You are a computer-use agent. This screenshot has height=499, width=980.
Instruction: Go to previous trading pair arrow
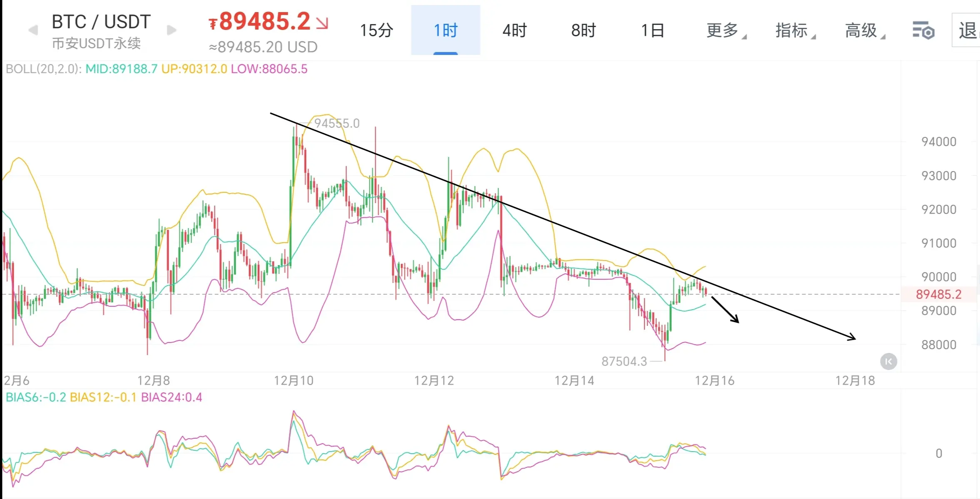pyautogui.click(x=33, y=30)
